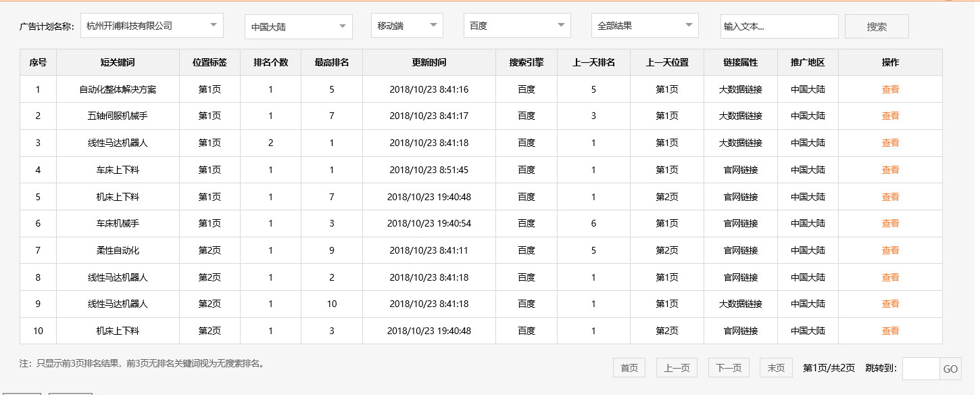Click the 搜索 search button
This screenshot has height=395, width=980.
click(875, 26)
